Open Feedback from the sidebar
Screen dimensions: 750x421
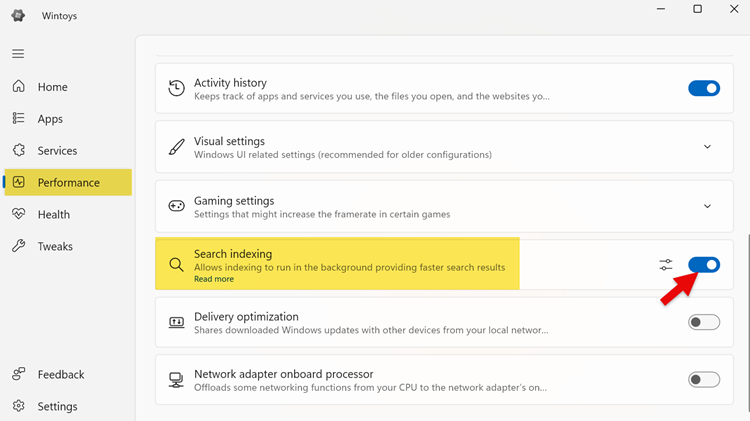61,374
